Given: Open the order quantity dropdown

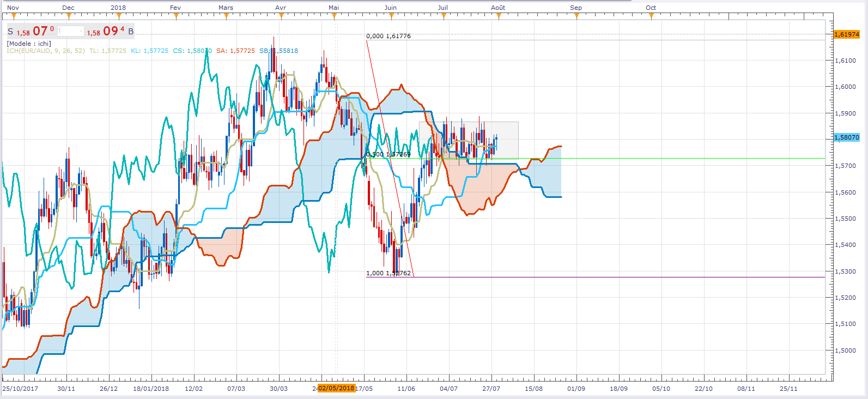Looking at the screenshot, I should (x=71, y=32).
